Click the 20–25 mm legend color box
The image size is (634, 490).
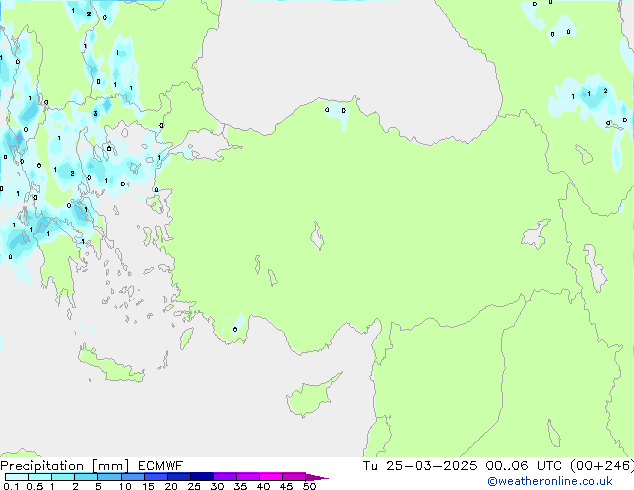click(179, 477)
